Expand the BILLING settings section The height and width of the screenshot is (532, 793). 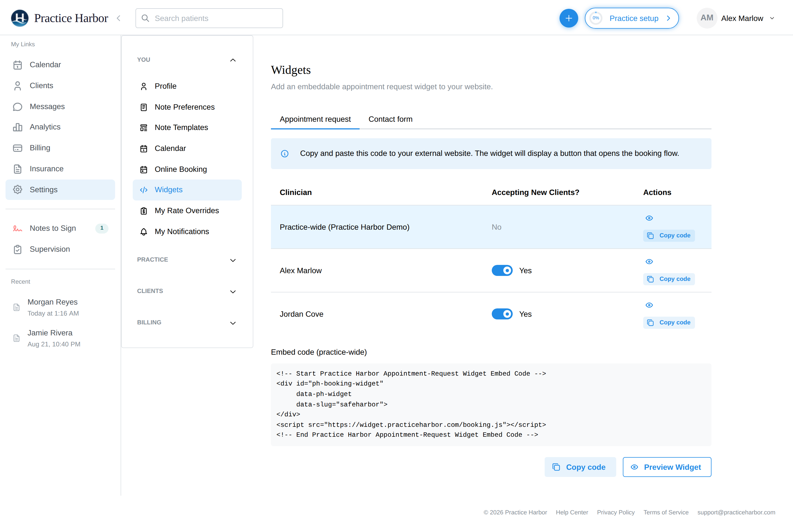[233, 323]
